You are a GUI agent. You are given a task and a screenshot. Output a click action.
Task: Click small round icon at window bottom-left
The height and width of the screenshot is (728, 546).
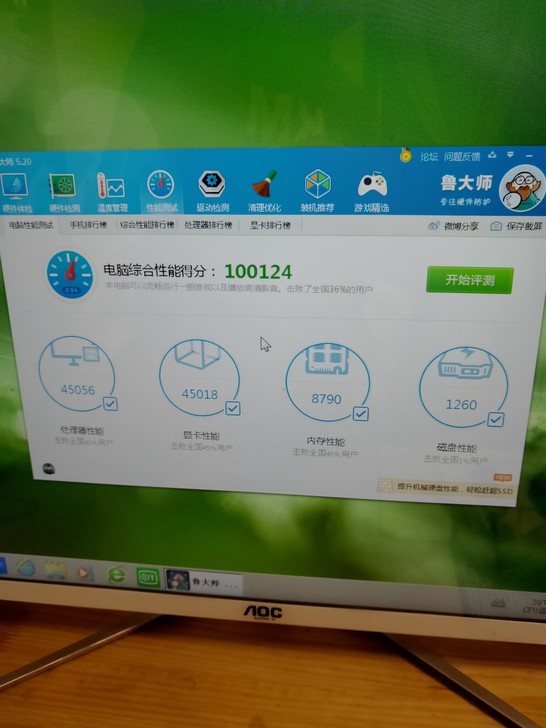[x=49, y=468]
